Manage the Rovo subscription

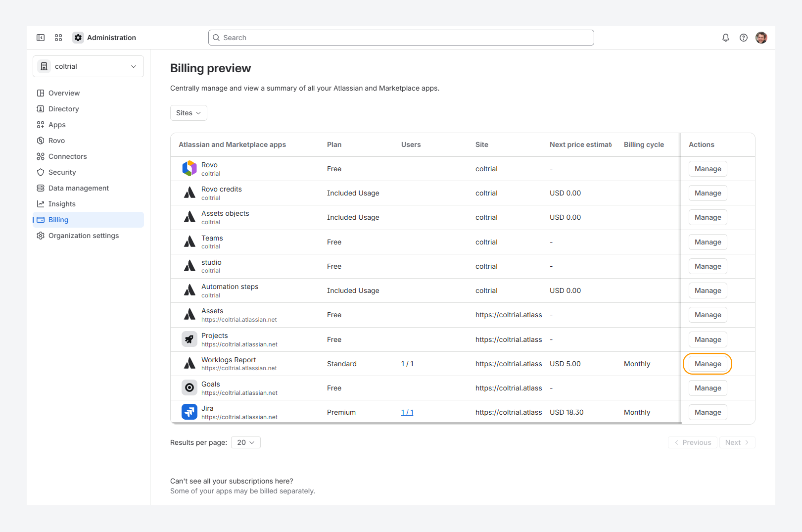(x=708, y=169)
